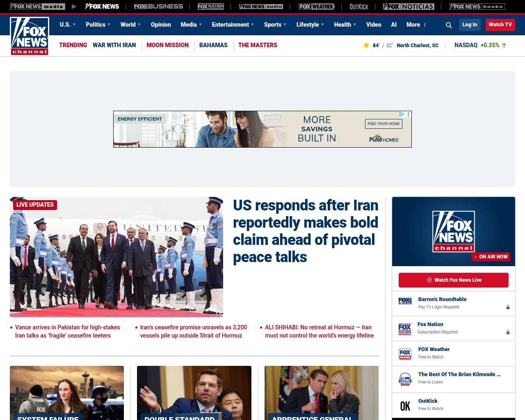
Task: Open the More menu with dots
Action: tap(416, 25)
